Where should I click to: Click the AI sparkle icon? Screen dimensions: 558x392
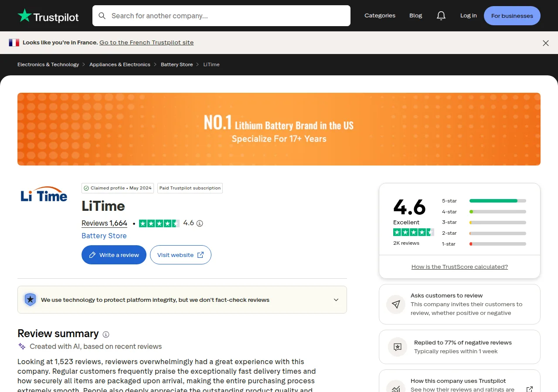pyautogui.click(x=22, y=346)
